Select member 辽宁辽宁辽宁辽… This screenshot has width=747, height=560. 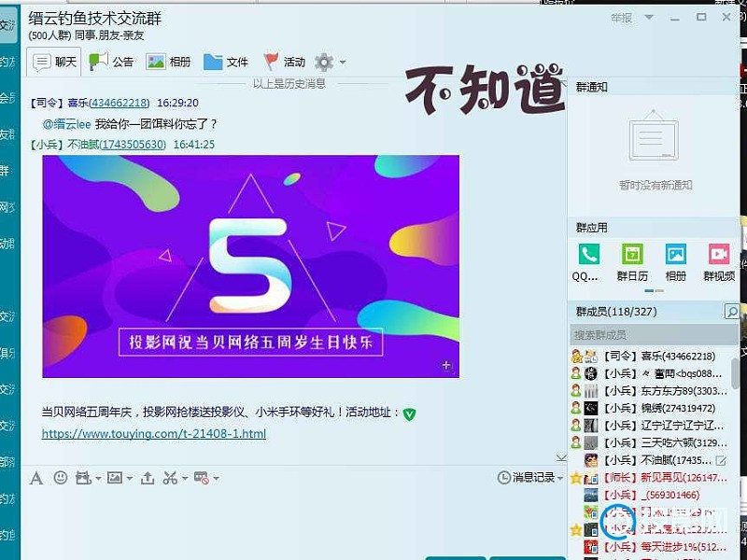click(x=650, y=426)
